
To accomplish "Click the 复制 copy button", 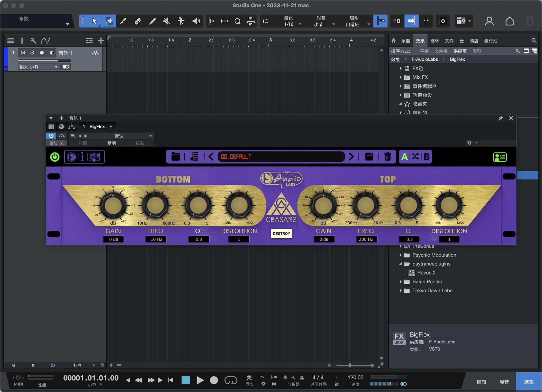I will [x=111, y=143].
